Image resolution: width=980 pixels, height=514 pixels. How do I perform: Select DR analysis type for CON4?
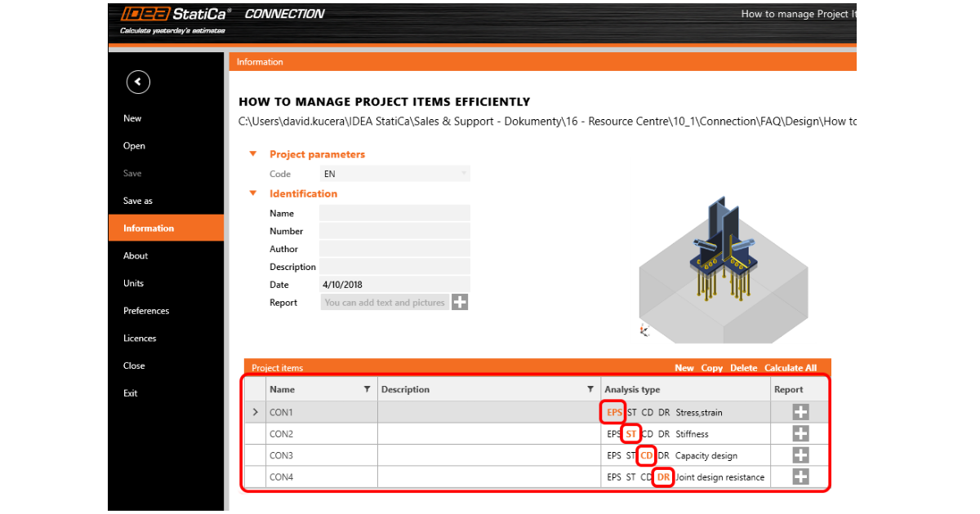(664, 476)
